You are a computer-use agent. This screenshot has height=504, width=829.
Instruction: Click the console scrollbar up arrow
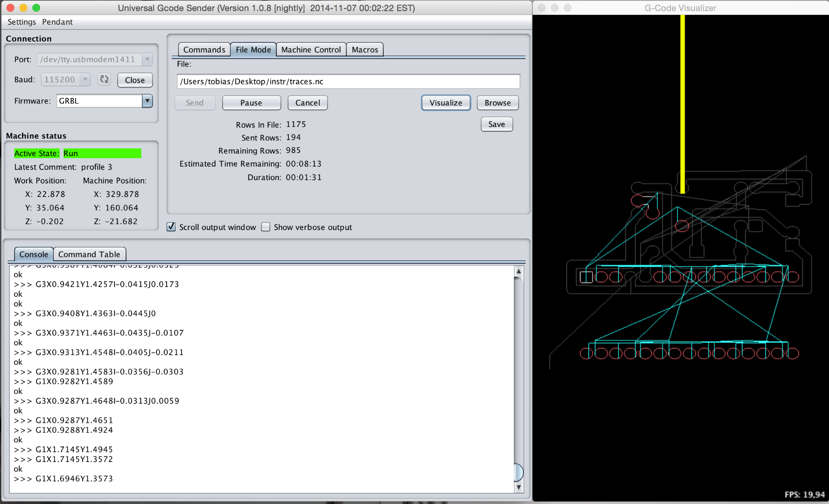point(519,270)
